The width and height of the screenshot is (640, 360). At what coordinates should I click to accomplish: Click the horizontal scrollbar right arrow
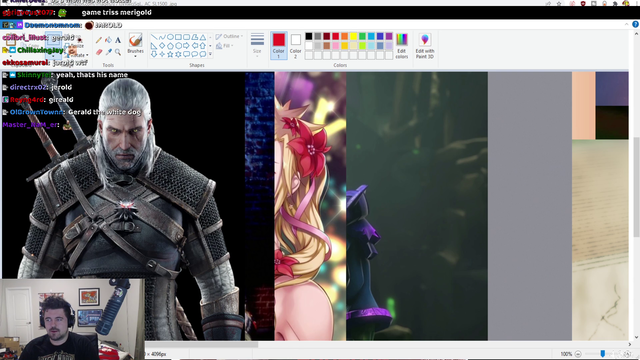tap(629, 344)
